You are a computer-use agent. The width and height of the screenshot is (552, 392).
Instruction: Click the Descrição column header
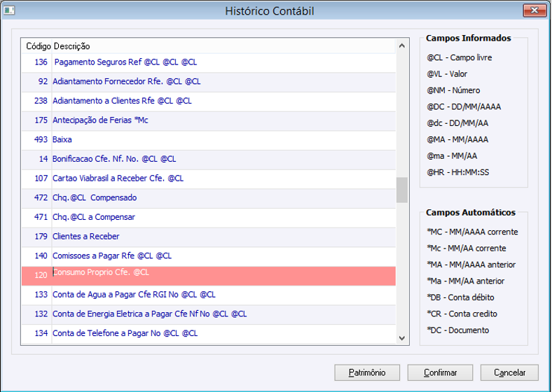click(72, 46)
